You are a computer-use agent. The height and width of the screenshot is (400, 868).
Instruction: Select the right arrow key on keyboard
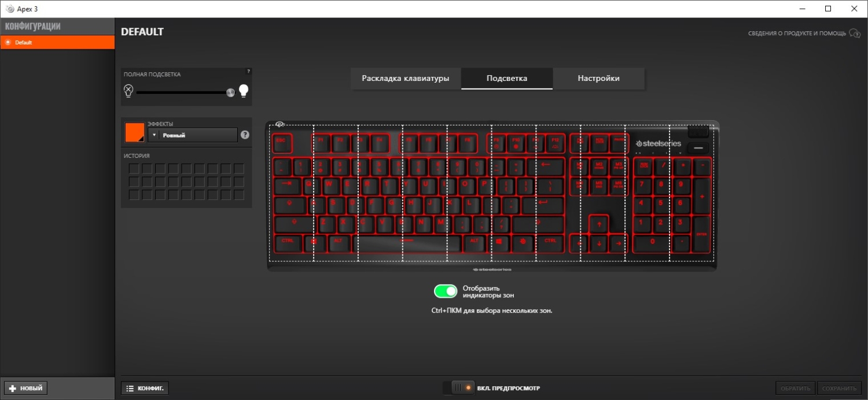tap(619, 243)
